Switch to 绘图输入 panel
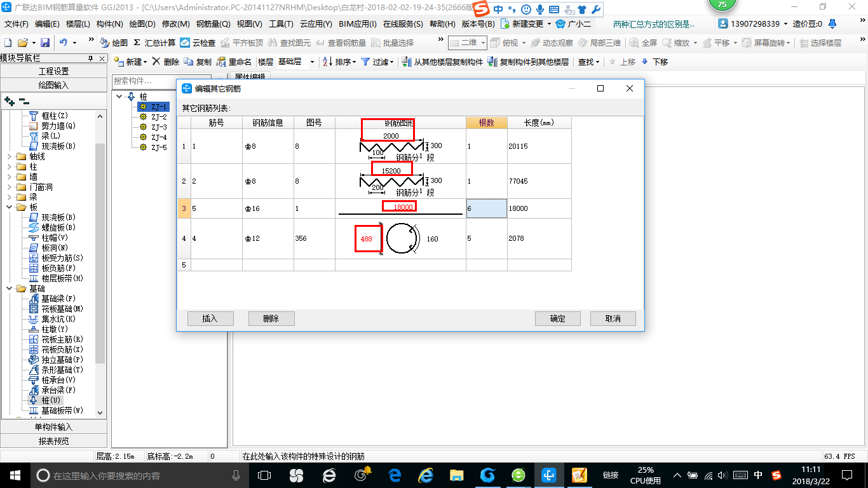This screenshot has width=868, height=488. 53,85
